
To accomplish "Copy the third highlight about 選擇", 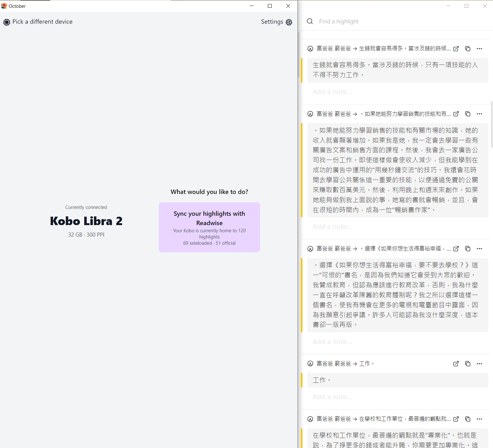I will point(467,249).
